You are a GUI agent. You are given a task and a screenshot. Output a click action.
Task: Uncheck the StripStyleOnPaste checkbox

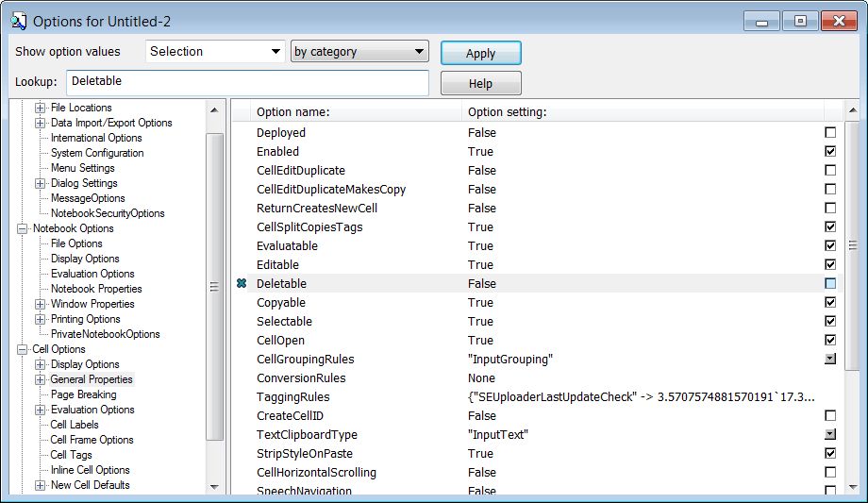pos(830,453)
